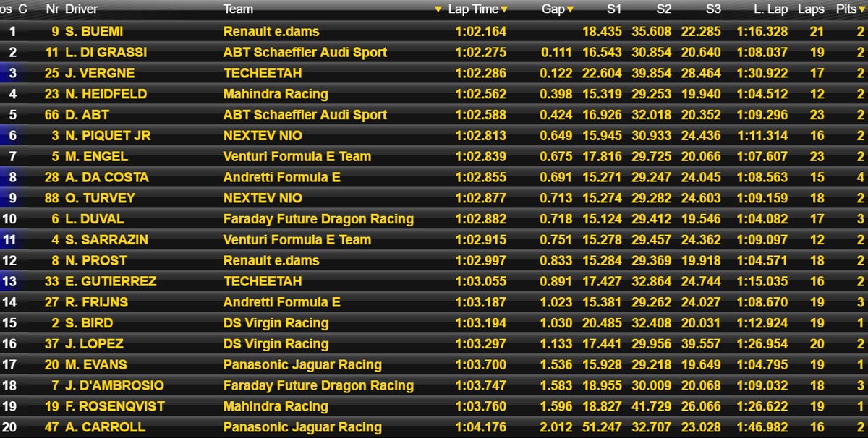Click the S3 column header
Viewport: 868px width, 438px height.
[x=713, y=9]
